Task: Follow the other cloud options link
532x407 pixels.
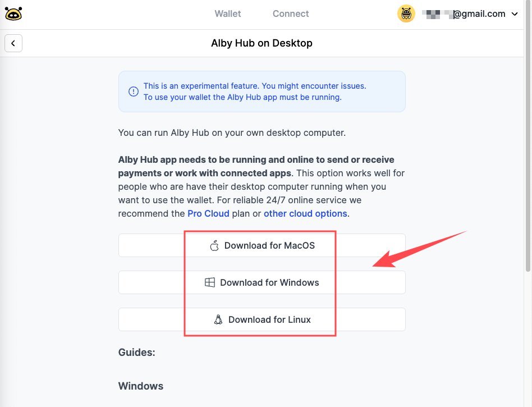Action: (x=305, y=213)
